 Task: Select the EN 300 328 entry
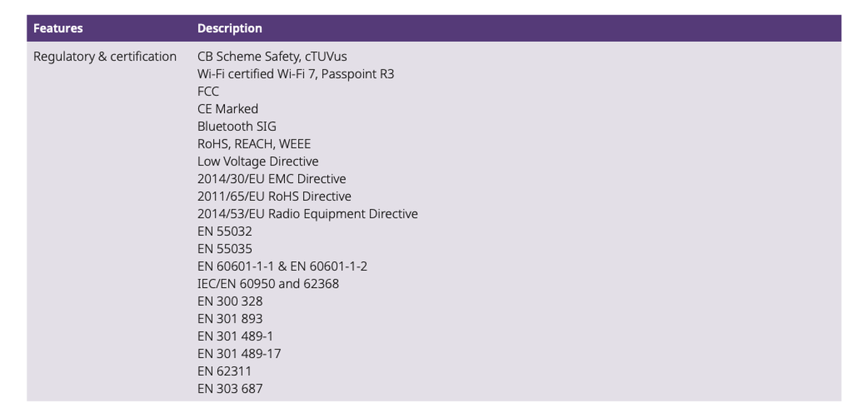[x=230, y=301]
